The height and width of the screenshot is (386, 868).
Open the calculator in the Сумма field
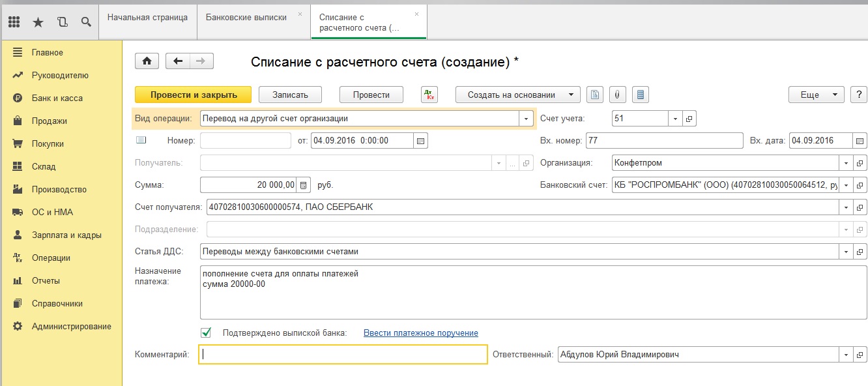pos(304,185)
